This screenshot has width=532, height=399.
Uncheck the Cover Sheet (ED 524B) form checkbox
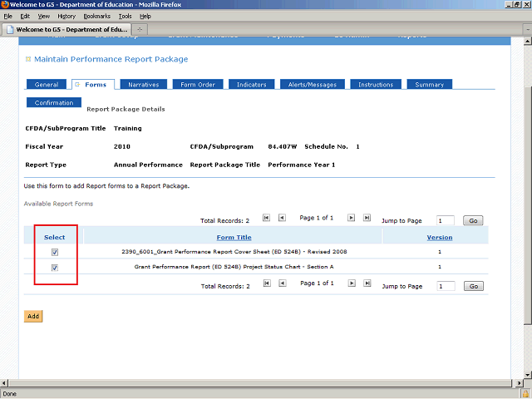55,251
